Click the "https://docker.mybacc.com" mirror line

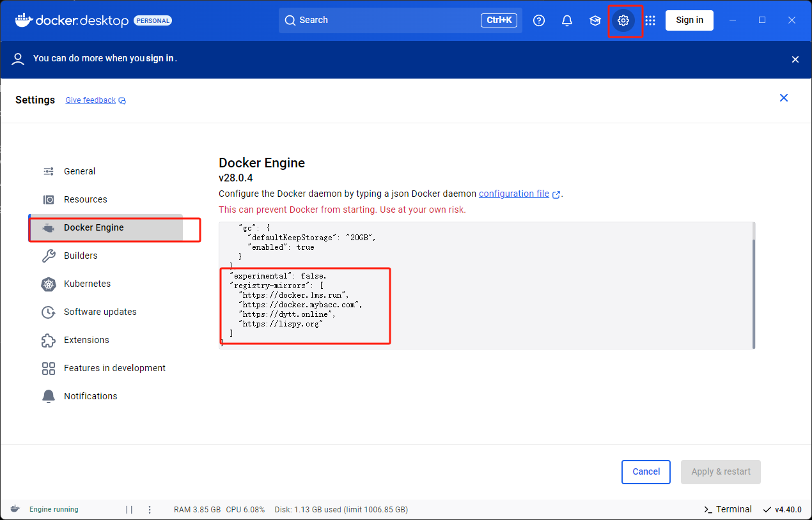click(x=300, y=305)
